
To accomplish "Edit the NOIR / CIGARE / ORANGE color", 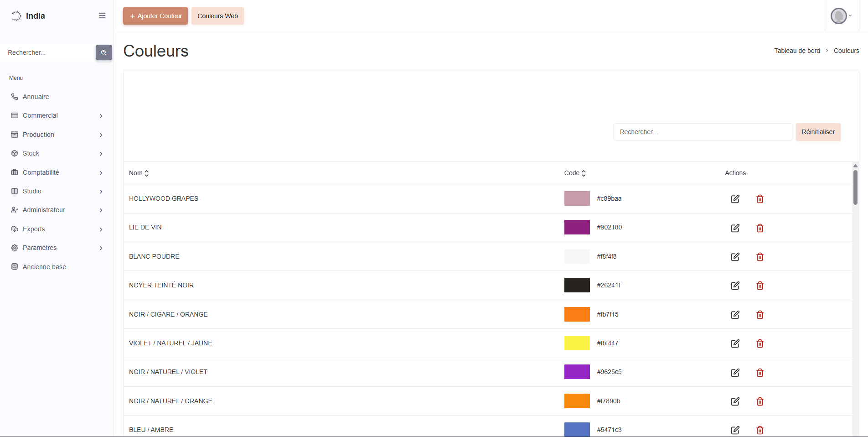I will (735, 315).
